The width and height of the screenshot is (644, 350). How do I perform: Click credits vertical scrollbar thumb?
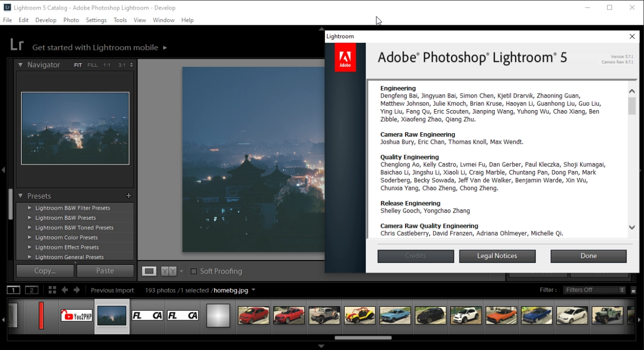point(632,106)
